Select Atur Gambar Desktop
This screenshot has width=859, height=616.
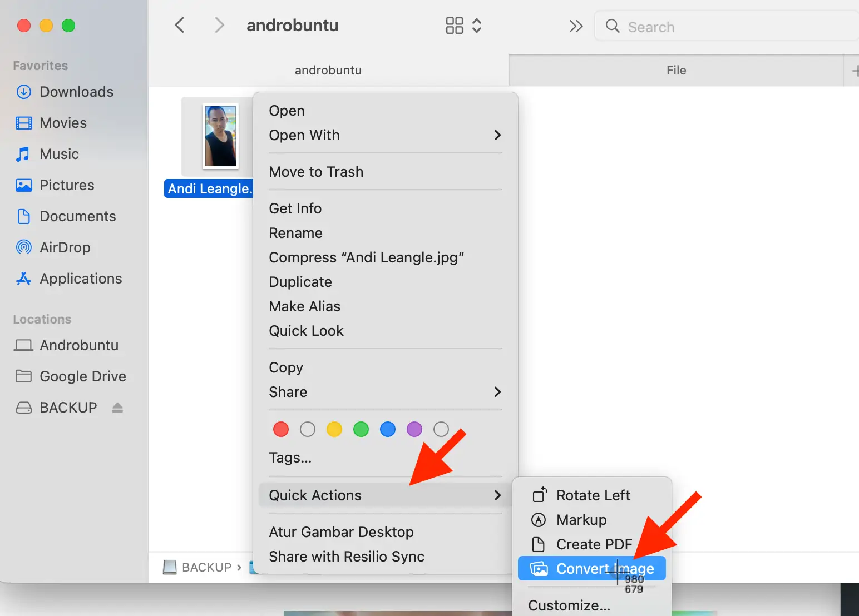point(341,531)
